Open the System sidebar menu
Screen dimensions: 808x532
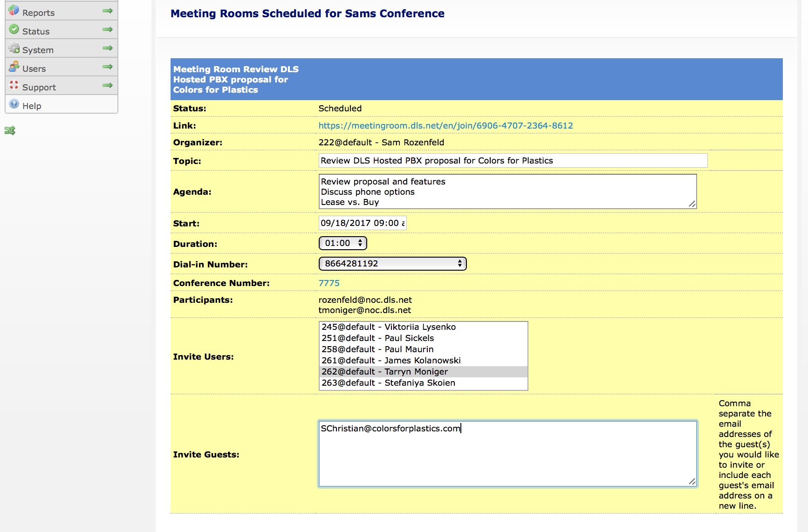pos(62,48)
